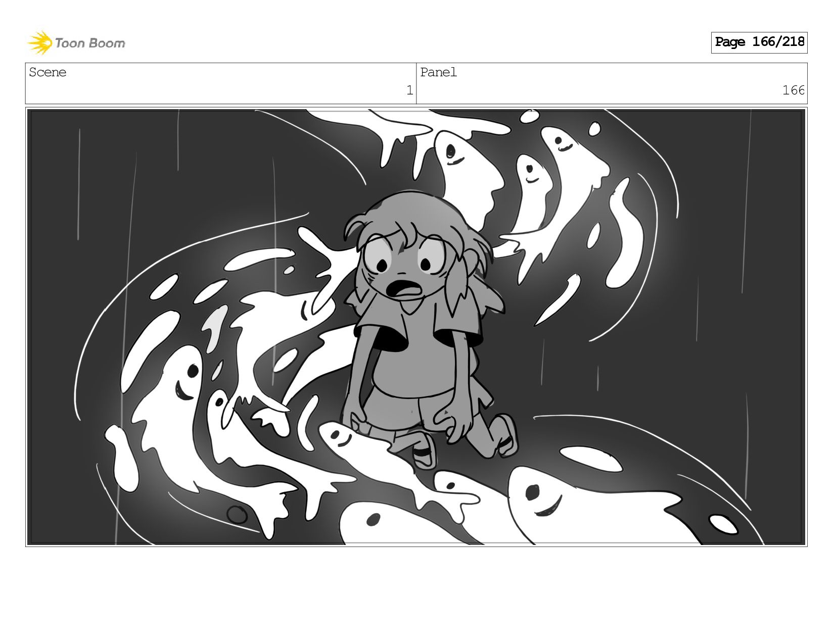Click the 'Scene' header label

48,72
